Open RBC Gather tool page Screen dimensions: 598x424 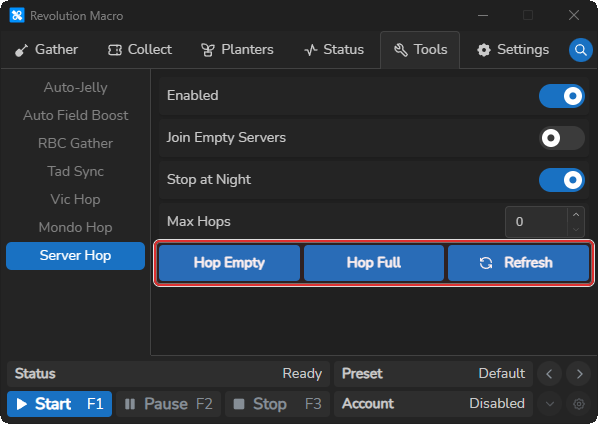(x=76, y=143)
